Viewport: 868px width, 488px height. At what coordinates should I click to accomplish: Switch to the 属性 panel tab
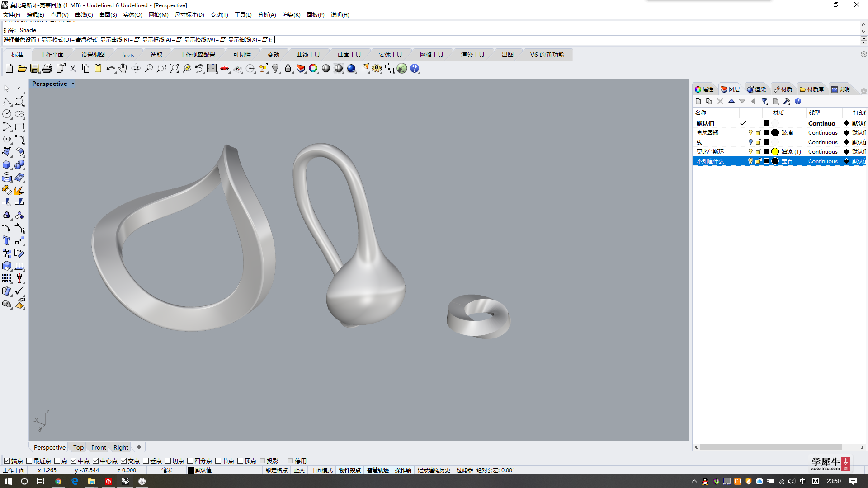pyautogui.click(x=704, y=89)
